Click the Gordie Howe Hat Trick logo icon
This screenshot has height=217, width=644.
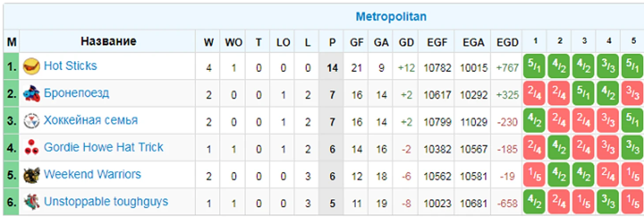31,148
